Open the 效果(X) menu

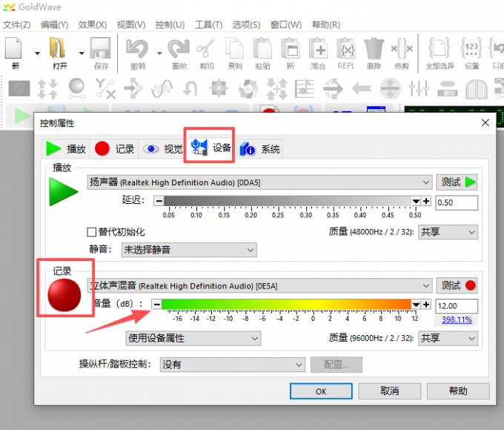[92, 24]
